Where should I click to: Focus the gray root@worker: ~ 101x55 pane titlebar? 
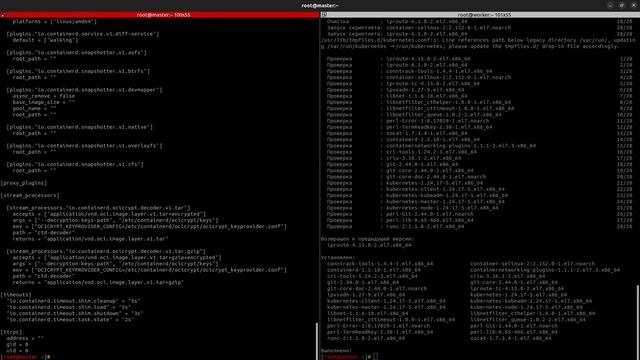480,15
